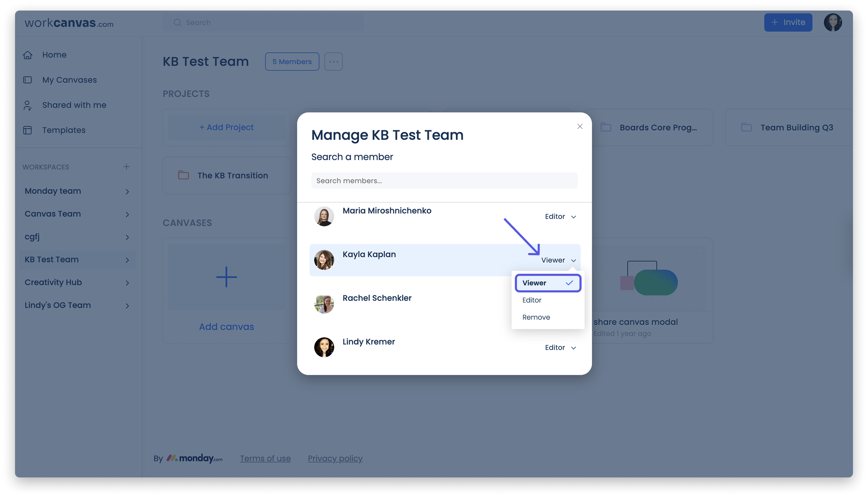
Task: Toggle Kayla Kaplan's Viewer role dropdown
Action: 558,260
